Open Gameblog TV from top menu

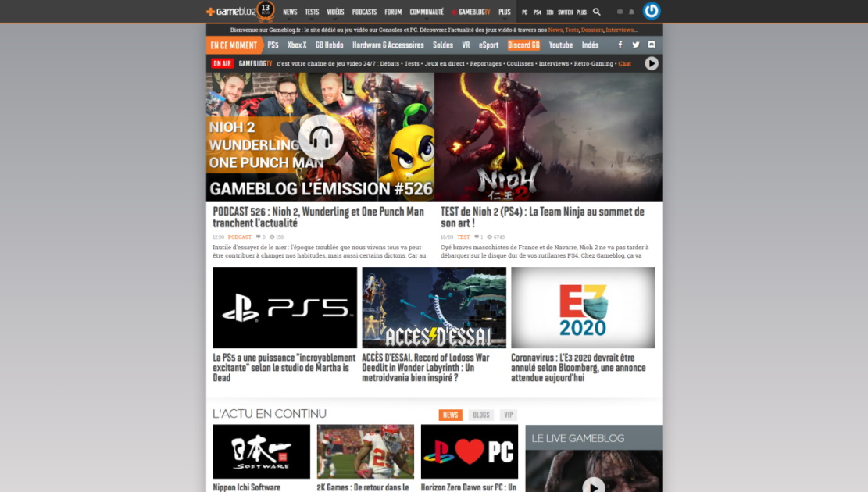tap(471, 12)
